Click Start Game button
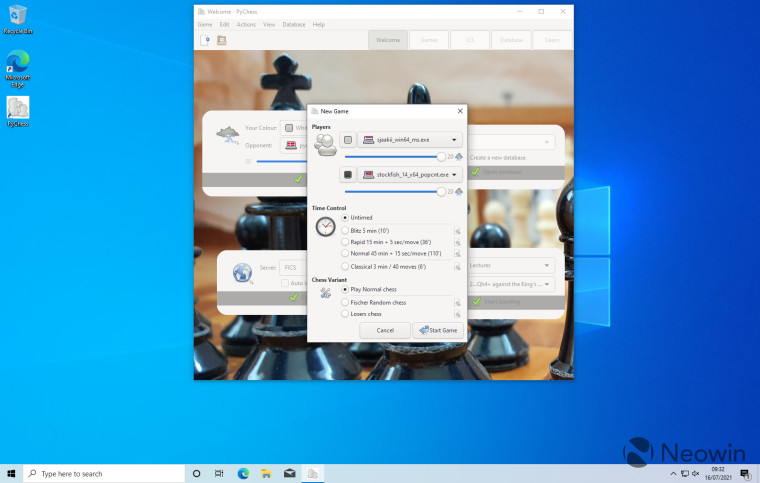 coord(438,330)
